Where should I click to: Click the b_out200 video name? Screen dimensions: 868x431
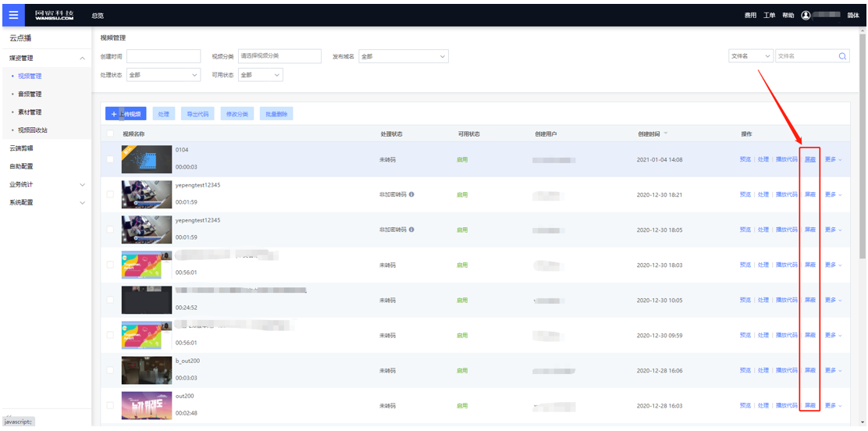pos(187,361)
